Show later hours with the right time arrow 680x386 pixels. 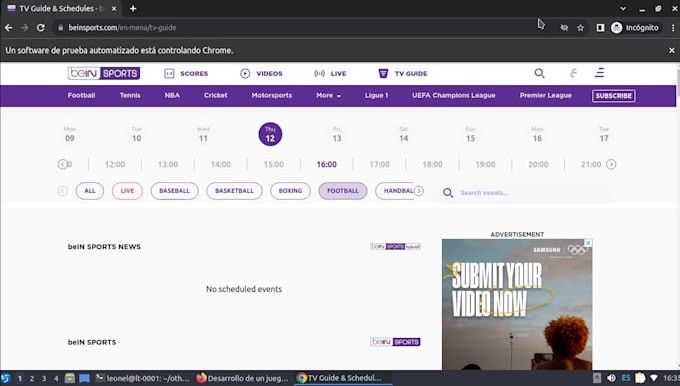click(x=611, y=164)
